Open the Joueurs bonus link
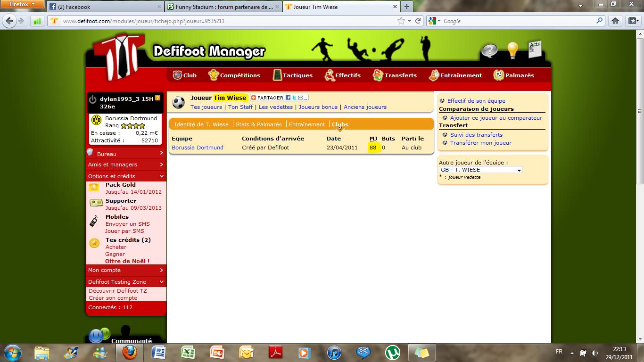This screenshot has height=362, width=644. [x=318, y=107]
